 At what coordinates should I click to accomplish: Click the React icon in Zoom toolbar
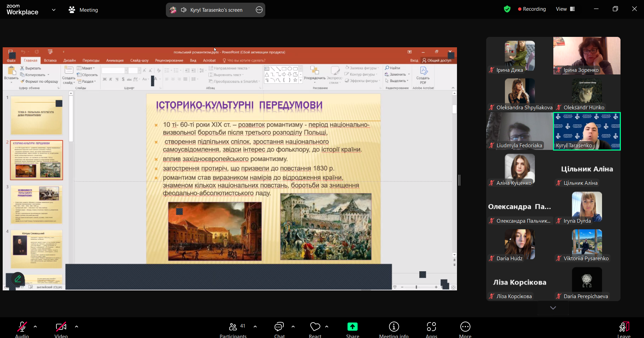[x=315, y=327]
